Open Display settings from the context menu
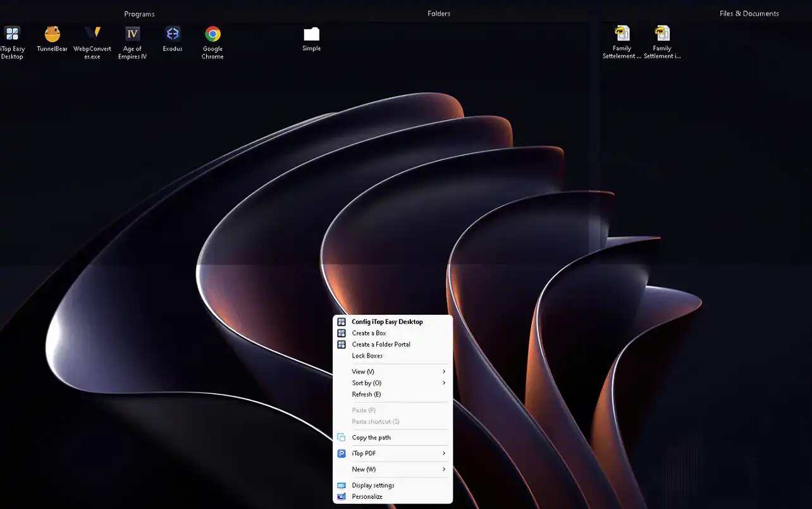This screenshot has height=509, width=812. point(373,486)
